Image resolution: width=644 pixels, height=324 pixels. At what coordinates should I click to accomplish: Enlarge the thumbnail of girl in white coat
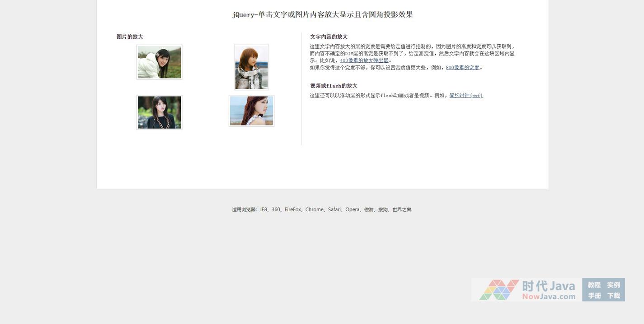159,62
